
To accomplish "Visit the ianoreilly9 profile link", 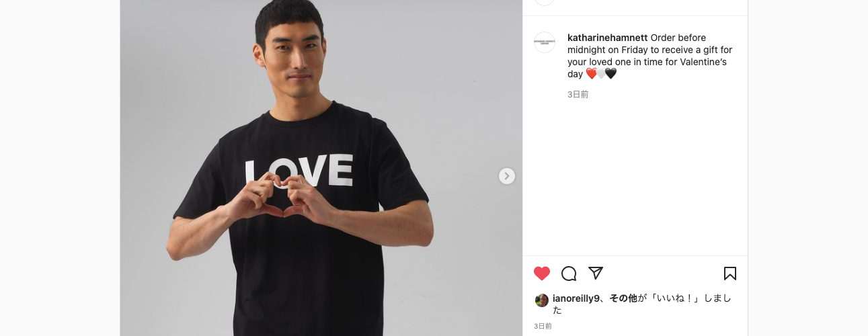I will pyautogui.click(x=576, y=298).
